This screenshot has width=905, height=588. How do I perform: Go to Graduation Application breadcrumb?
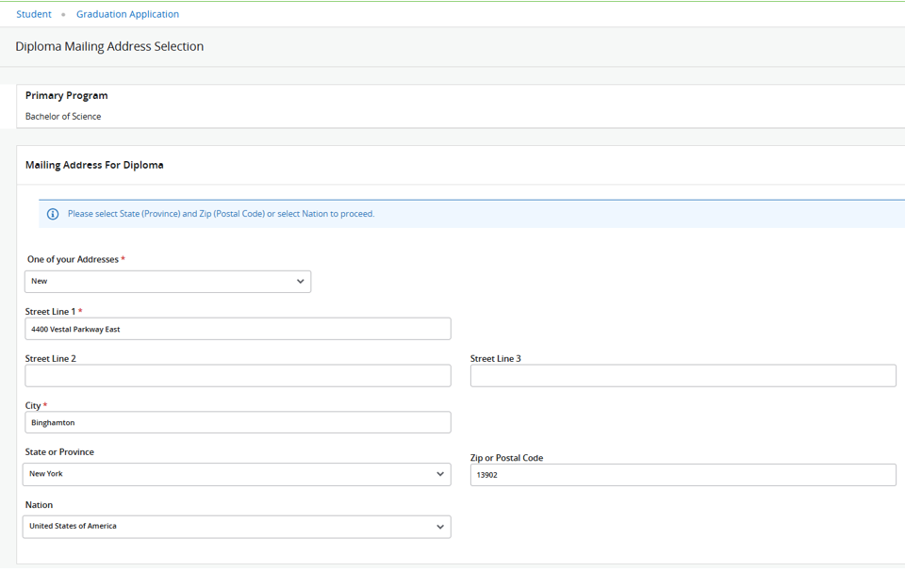pyautogui.click(x=127, y=14)
